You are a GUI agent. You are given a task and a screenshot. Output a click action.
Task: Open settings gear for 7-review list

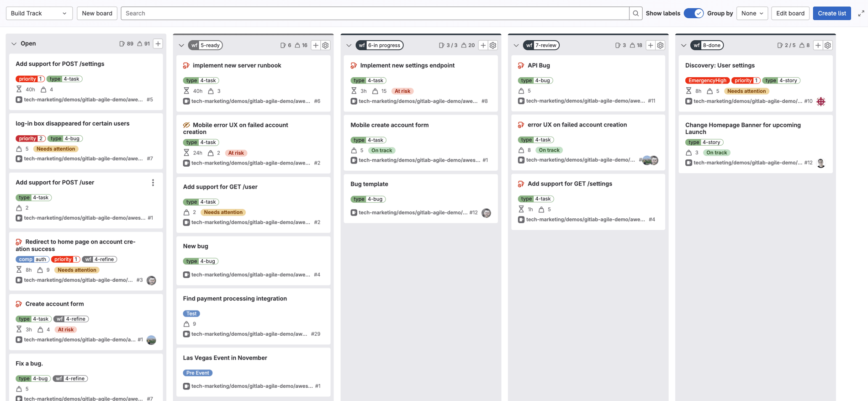[x=660, y=45]
